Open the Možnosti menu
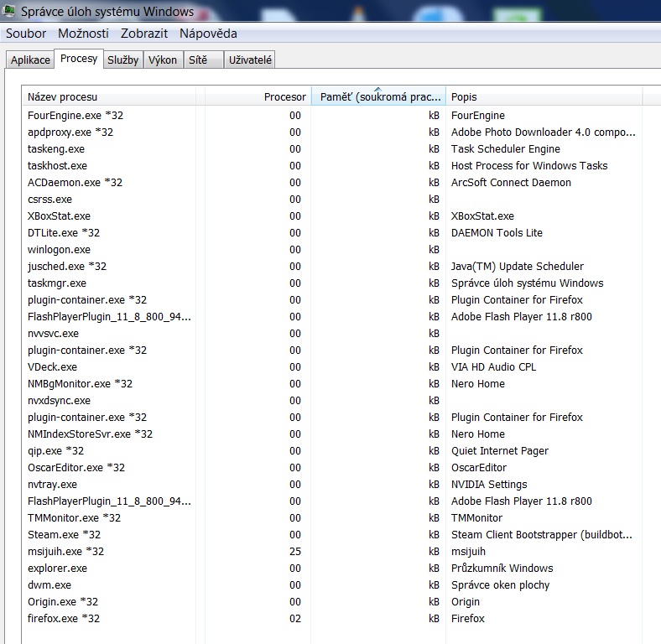This screenshot has width=661, height=644. [83, 34]
